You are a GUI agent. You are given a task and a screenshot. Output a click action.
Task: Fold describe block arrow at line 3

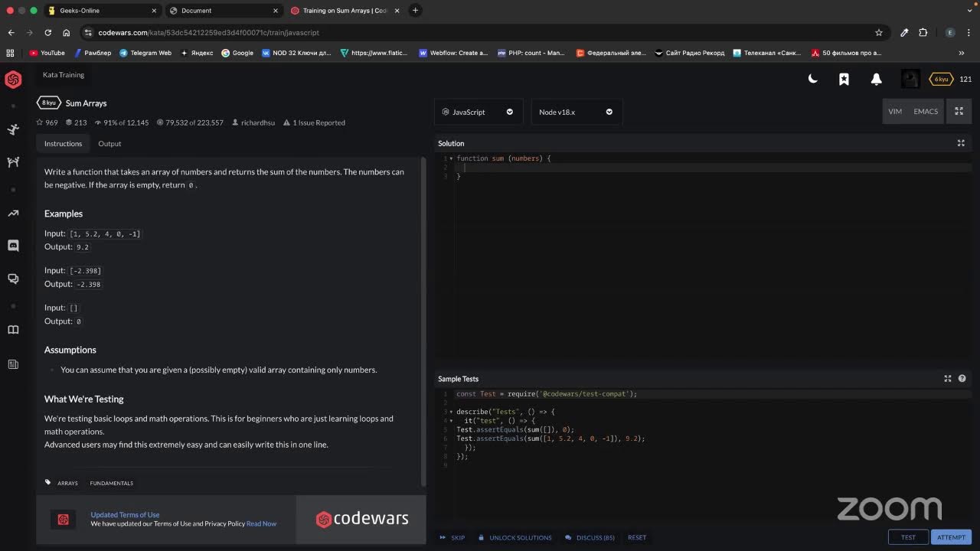pos(451,412)
